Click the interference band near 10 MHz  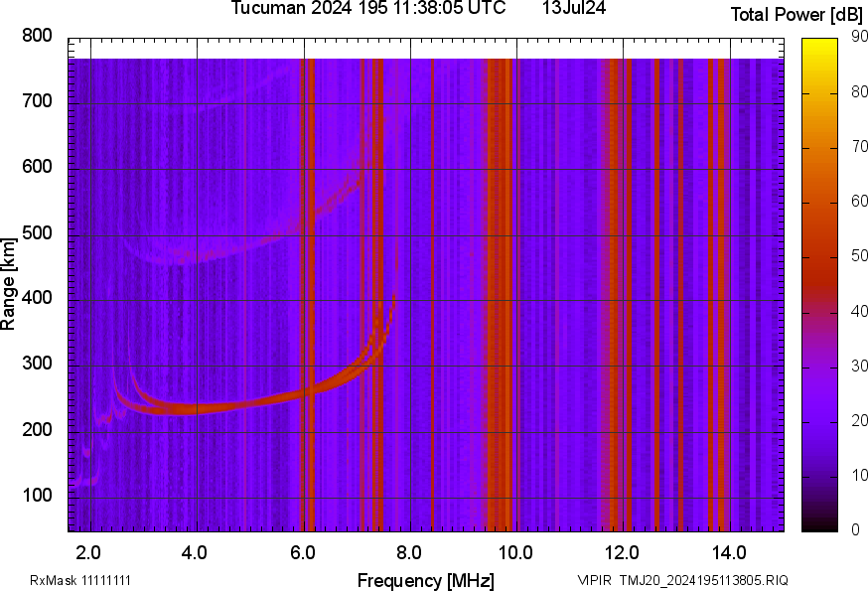pos(500,294)
